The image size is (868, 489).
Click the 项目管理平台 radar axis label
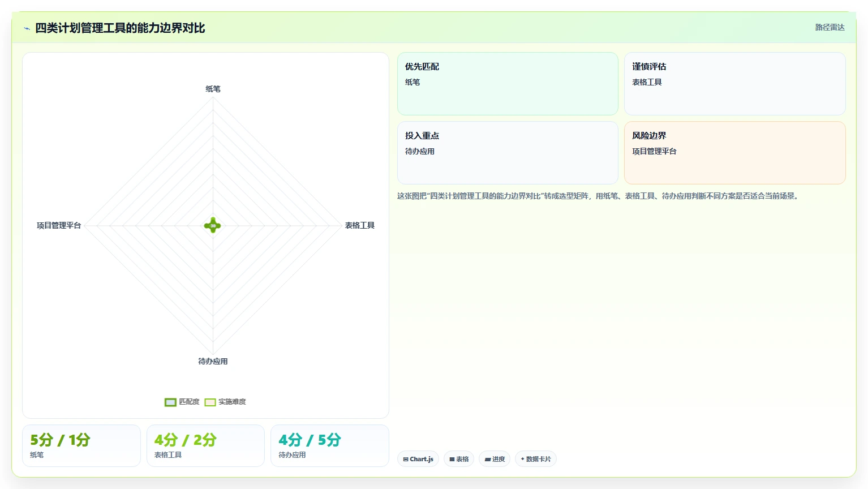coord(59,225)
